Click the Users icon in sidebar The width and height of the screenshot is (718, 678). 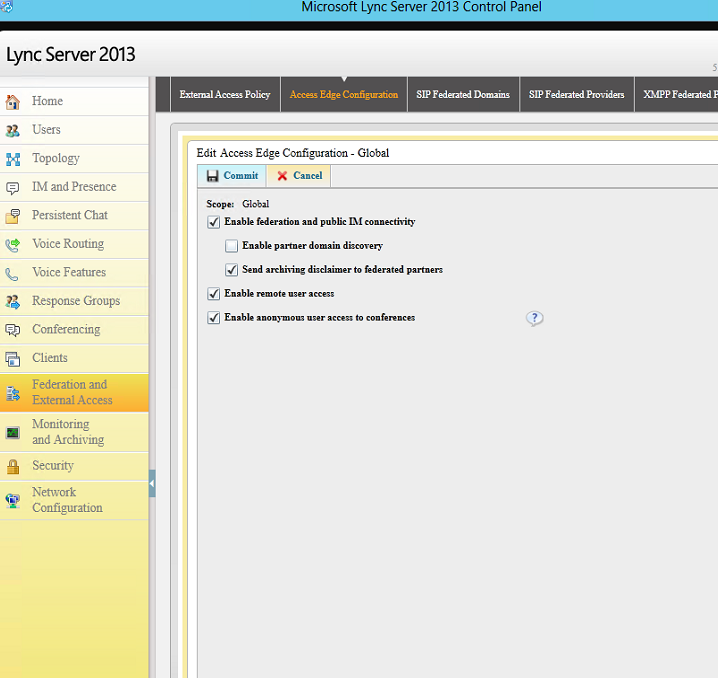point(13,130)
